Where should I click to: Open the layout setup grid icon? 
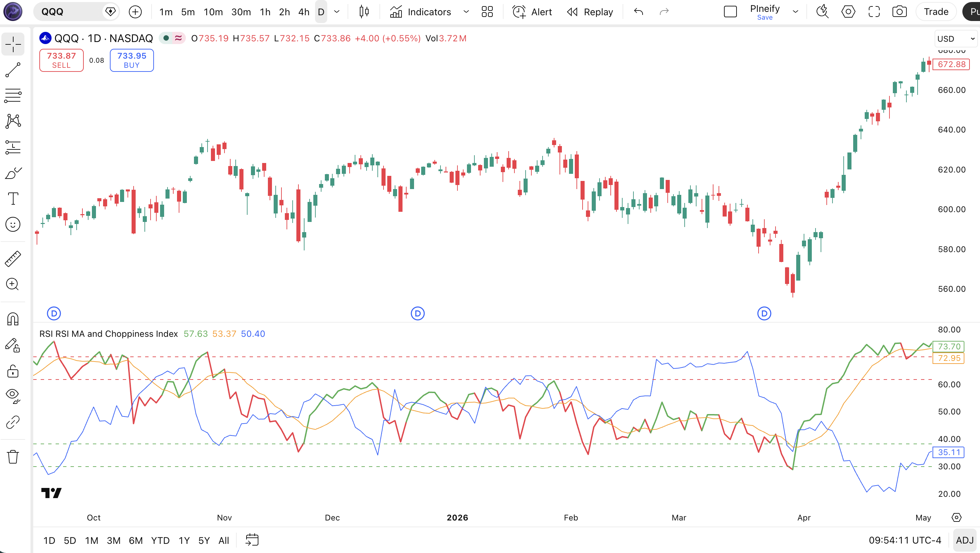[x=487, y=12]
